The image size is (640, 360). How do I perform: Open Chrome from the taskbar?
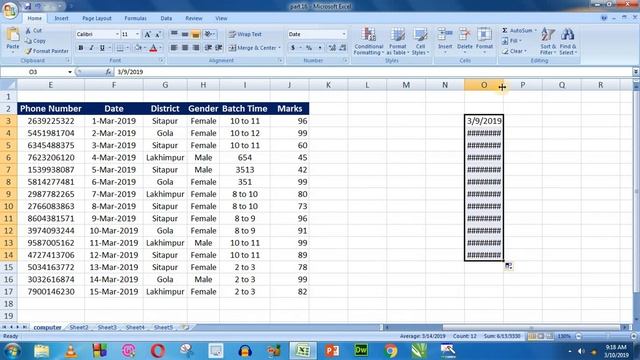[391, 351]
